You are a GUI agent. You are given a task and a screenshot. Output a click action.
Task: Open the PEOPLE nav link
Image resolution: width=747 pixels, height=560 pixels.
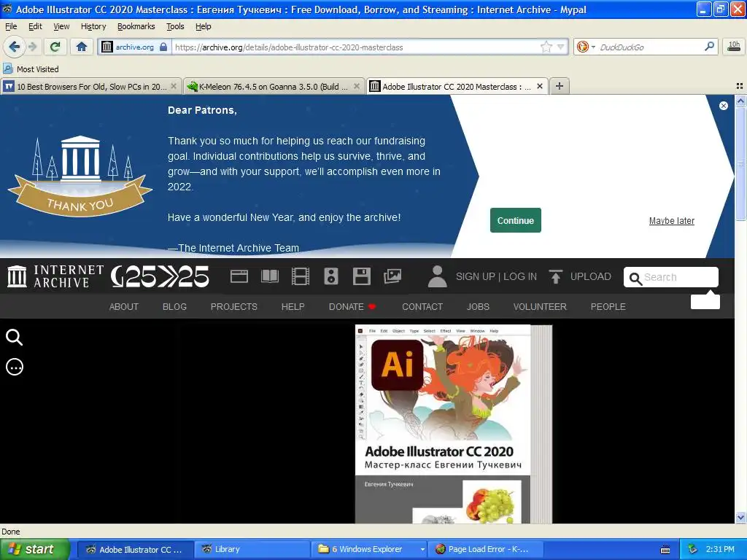[x=608, y=307]
